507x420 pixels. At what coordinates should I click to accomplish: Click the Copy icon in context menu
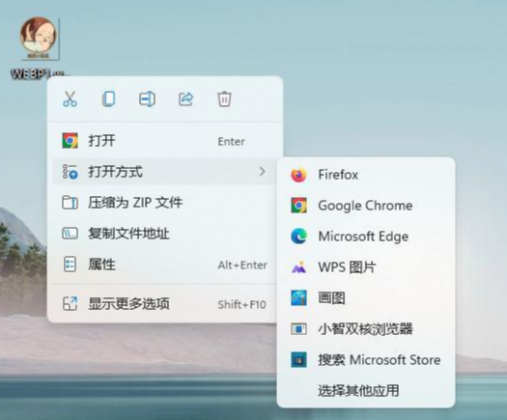click(x=108, y=98)
